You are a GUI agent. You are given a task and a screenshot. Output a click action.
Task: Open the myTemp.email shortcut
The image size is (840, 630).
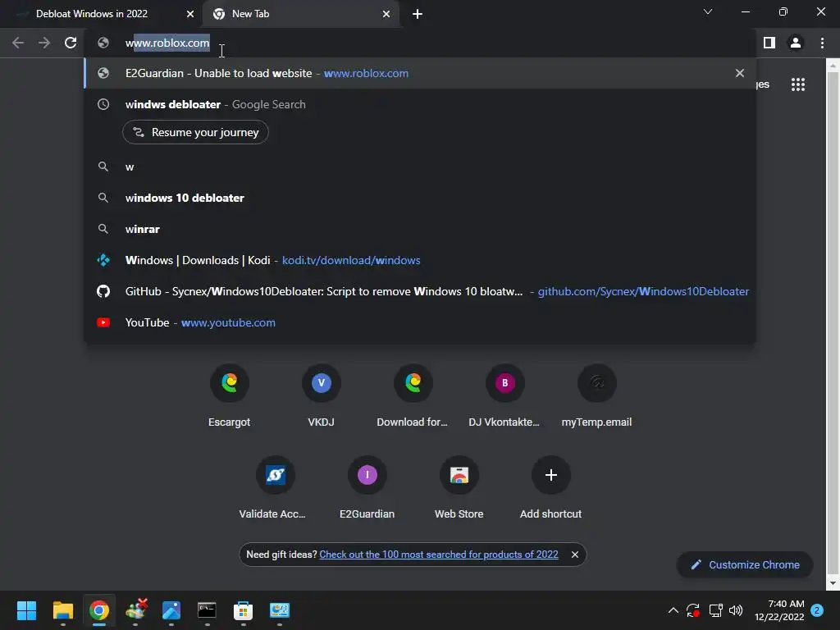point(597,396)
